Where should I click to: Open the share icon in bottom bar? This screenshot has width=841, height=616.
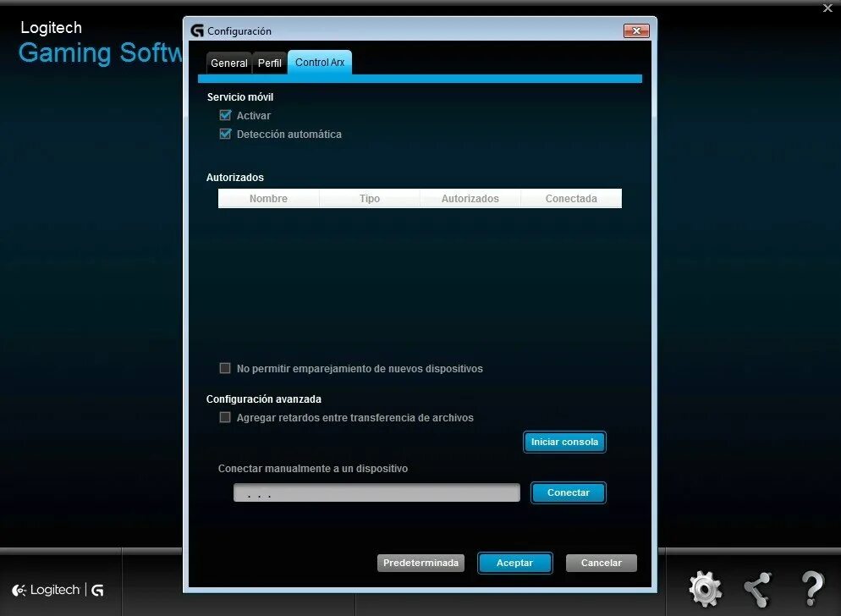758,589
